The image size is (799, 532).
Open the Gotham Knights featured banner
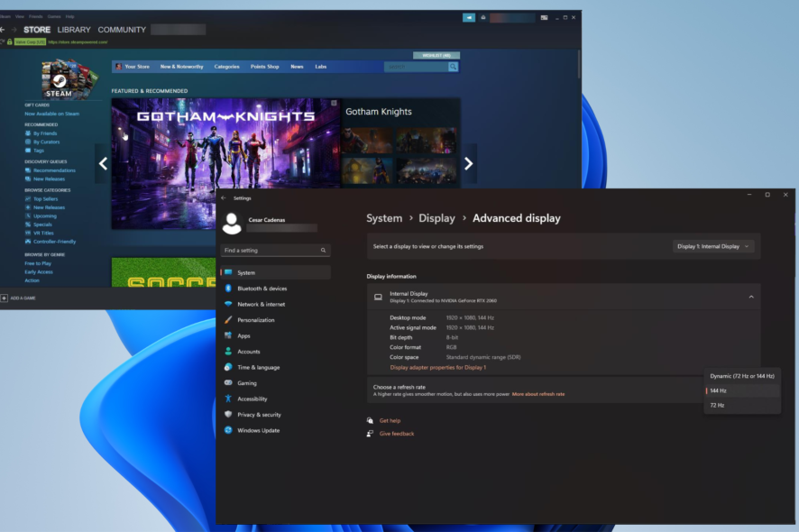click(225, 163)
